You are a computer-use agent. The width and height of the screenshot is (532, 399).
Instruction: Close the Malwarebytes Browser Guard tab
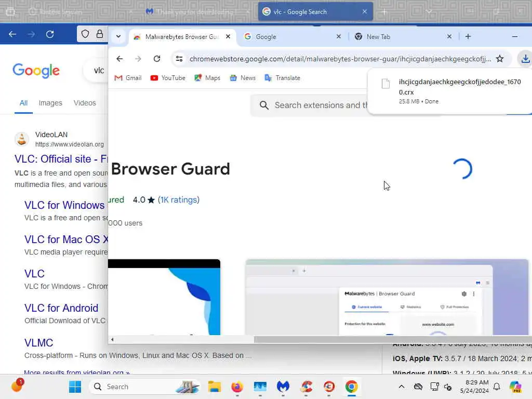tap(229, 36)
